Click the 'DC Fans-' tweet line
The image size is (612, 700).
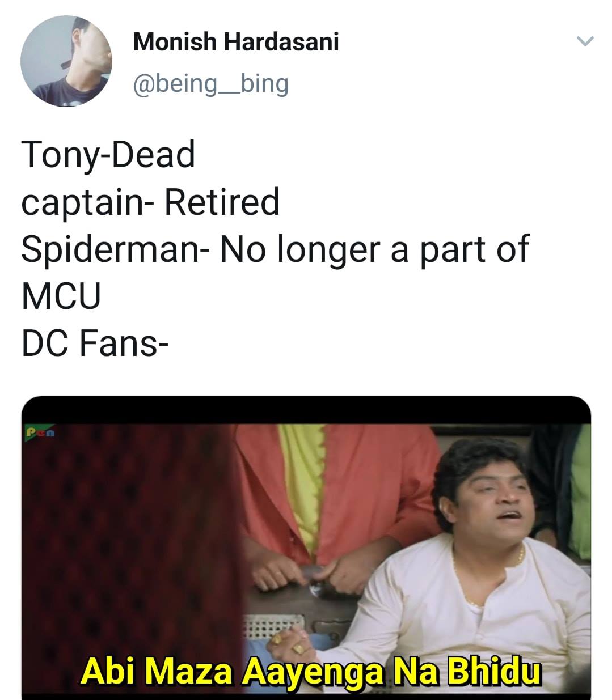click(95, 343)
